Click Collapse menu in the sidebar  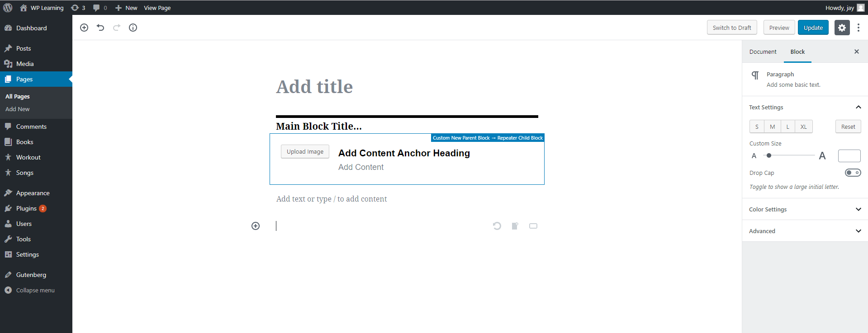point(36,290)
